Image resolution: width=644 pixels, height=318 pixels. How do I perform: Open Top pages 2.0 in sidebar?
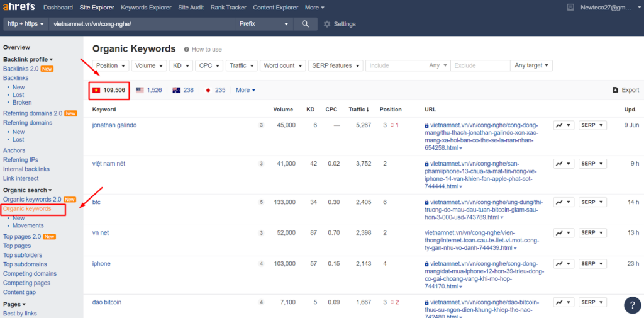point(22,237)
